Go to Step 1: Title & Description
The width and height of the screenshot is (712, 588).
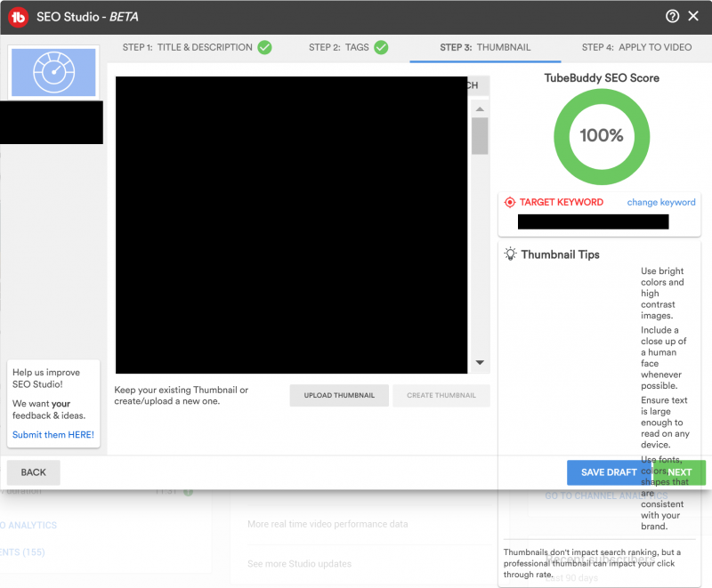click(188, 47)
